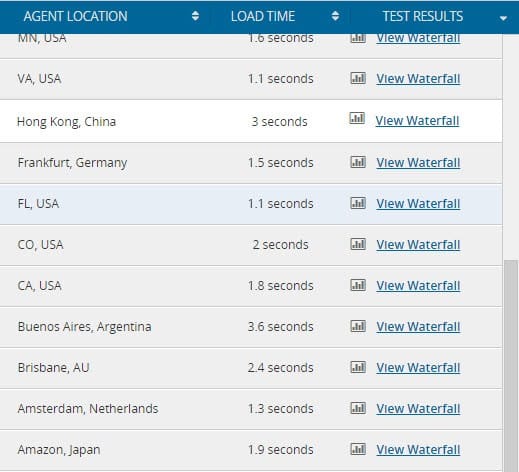Click the AGENT LOCATION column header
This screenshot has width=519, height=472.
(x=75, y=16)
